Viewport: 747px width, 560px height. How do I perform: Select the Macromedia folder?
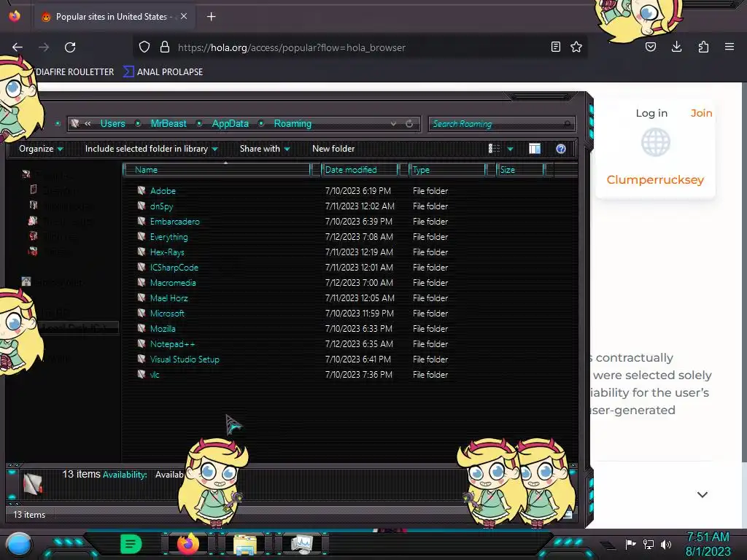172,283
